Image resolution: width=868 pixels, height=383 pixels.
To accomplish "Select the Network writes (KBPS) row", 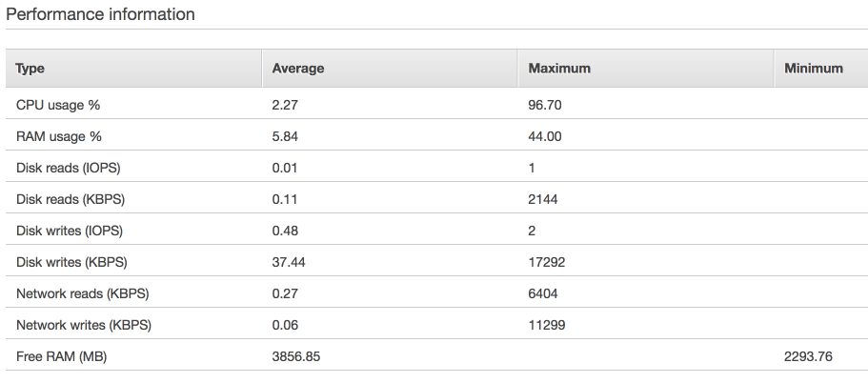I will tap(436, 326).
